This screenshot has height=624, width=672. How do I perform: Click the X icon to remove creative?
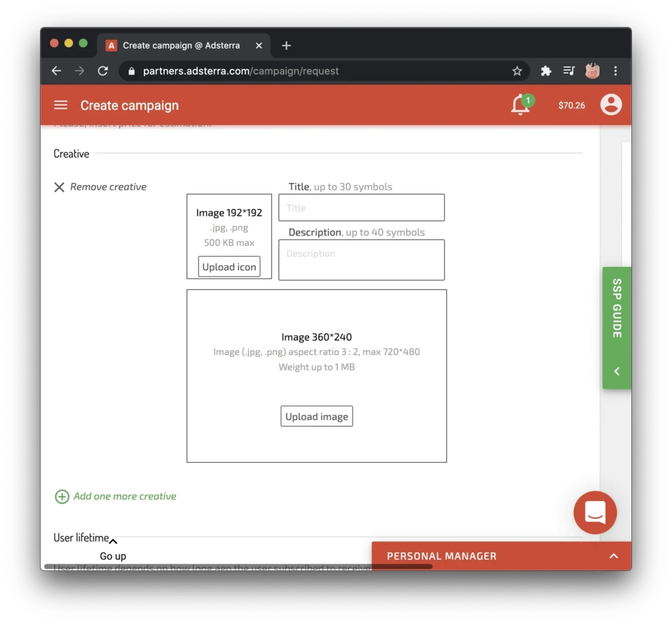59,187
